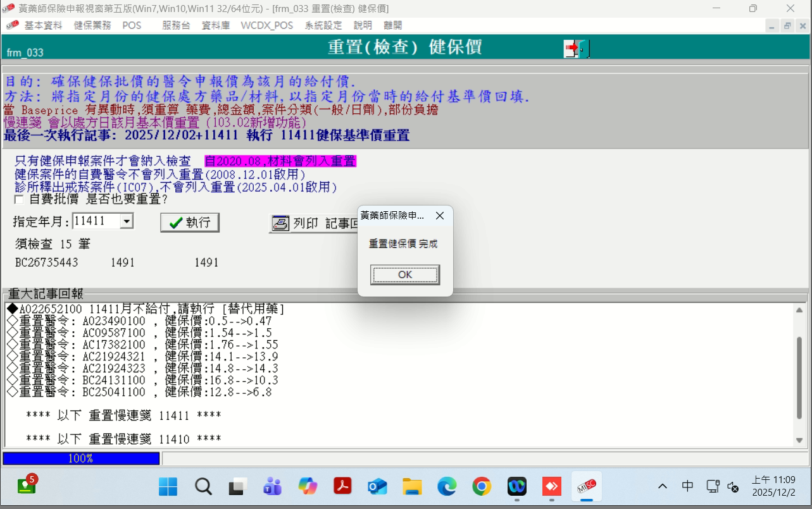Open the 基本資料 menu
812x509 pixels.
tap(43, 25)
